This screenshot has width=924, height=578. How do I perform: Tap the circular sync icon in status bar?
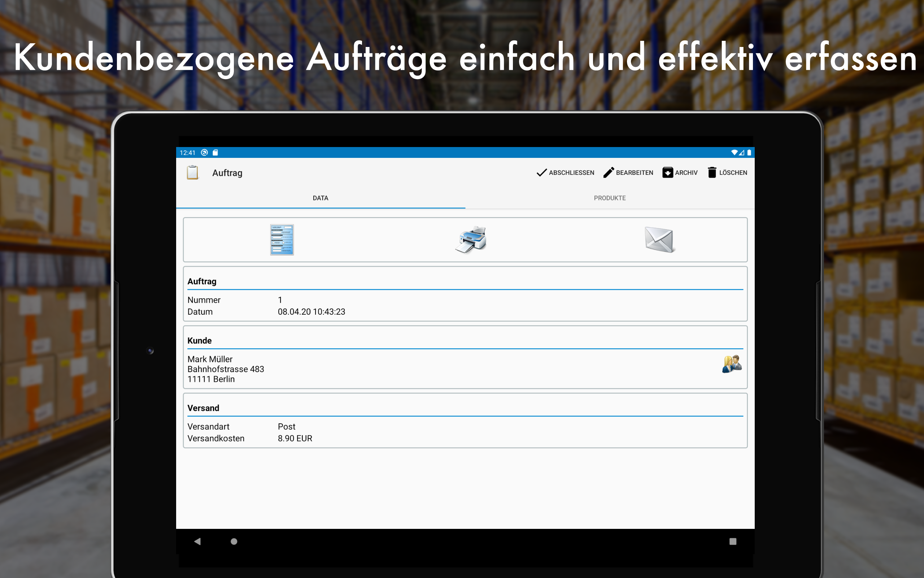tap(204, 152)
